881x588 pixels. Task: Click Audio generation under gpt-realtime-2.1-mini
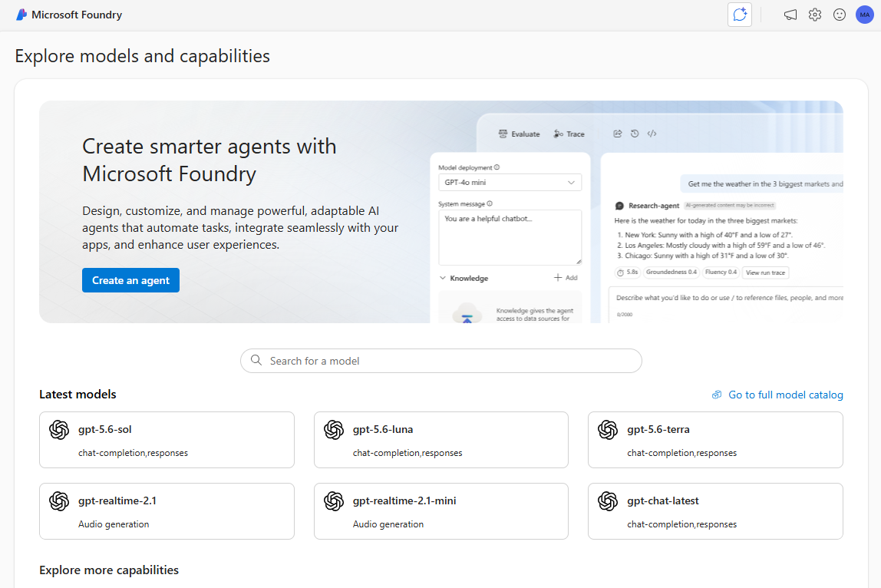click(x=388, y=524)
